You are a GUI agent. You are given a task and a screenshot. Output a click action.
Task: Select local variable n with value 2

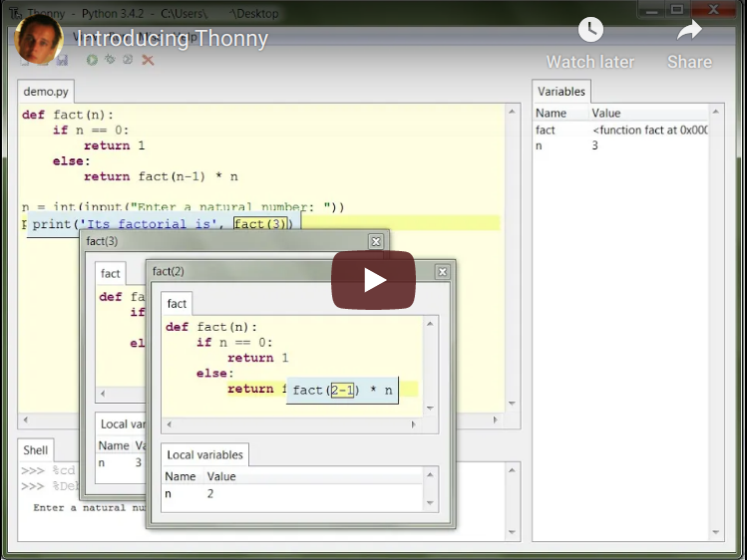point(292,494)
